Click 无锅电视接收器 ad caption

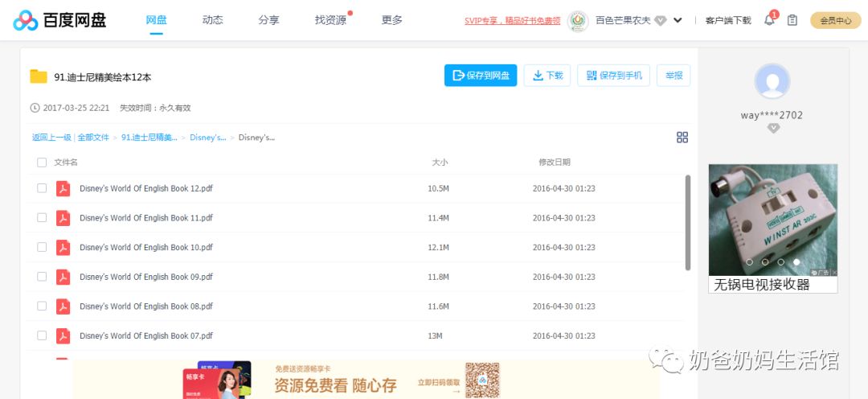pos(762,285)
